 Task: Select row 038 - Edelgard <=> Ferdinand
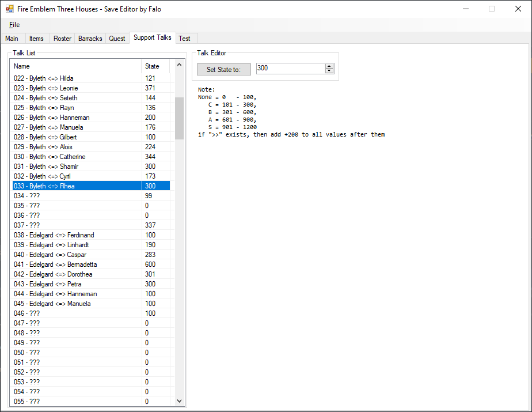tap(92, 235)
